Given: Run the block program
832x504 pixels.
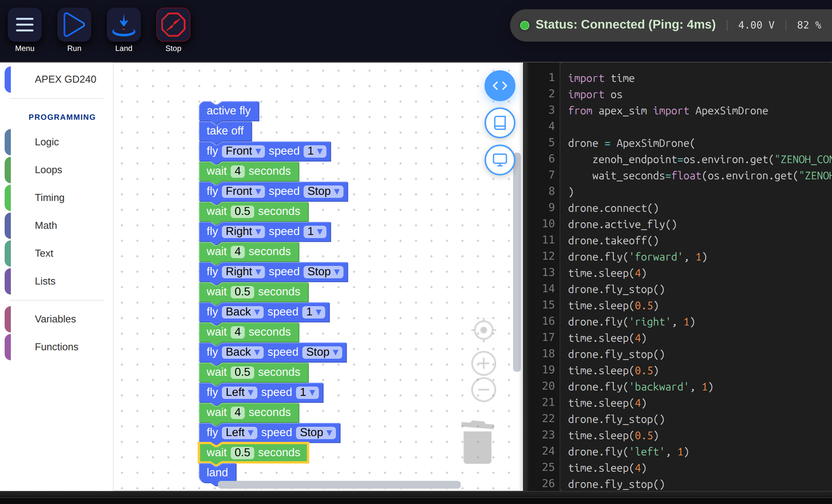Looking at the screenshot, I should point(74,25).
